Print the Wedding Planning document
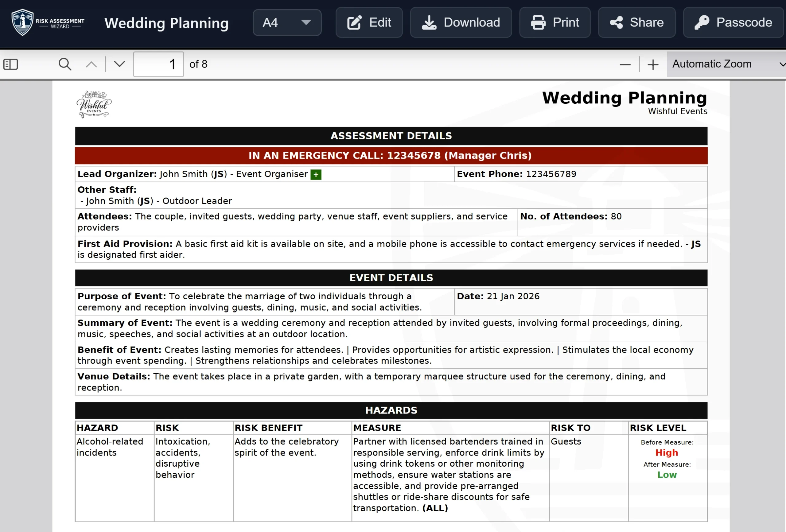The image size is (786, 532). [555, 23]
